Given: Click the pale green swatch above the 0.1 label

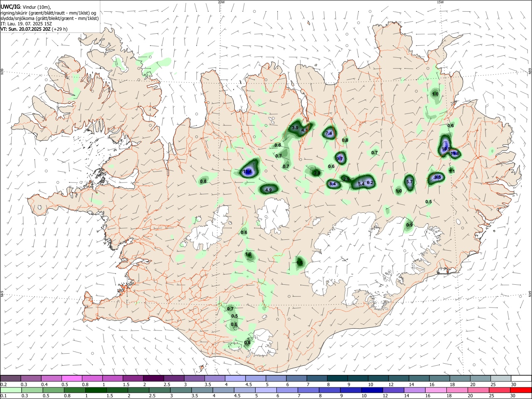Looking at the screenshot, I should click(x=11, y=390).
